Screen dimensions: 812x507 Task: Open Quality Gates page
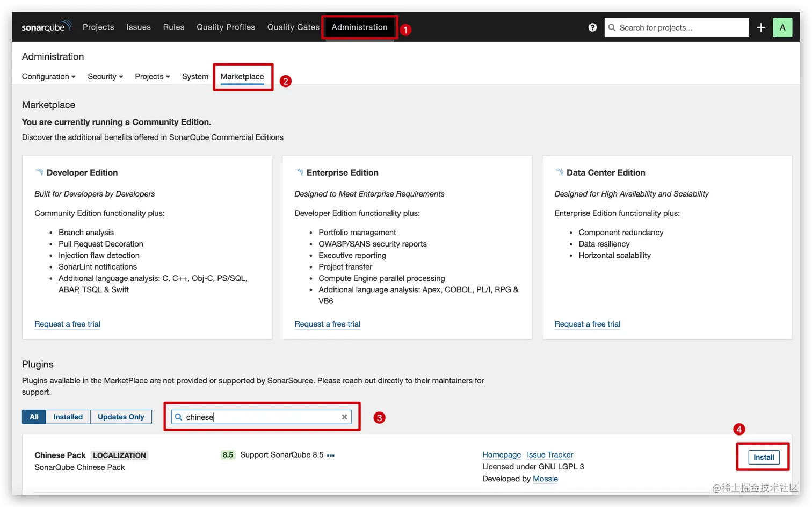tap(293, 27)
